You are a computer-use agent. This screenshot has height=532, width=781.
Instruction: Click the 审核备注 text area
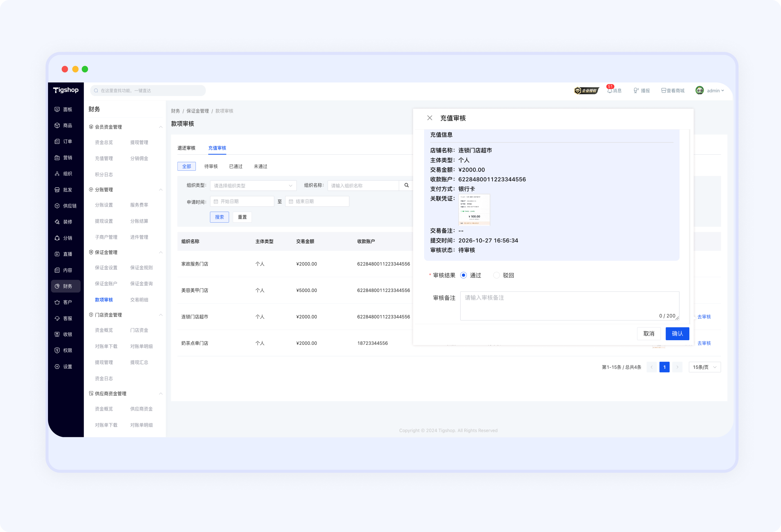(570, 306)
